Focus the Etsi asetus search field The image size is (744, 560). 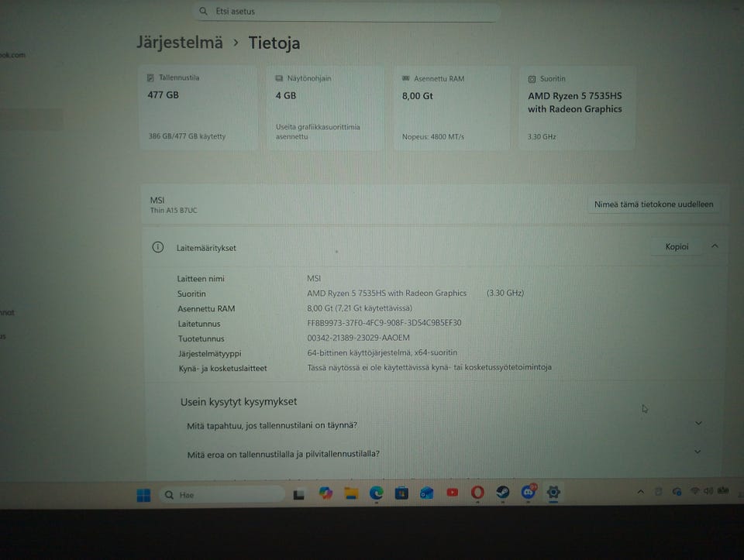346,11
